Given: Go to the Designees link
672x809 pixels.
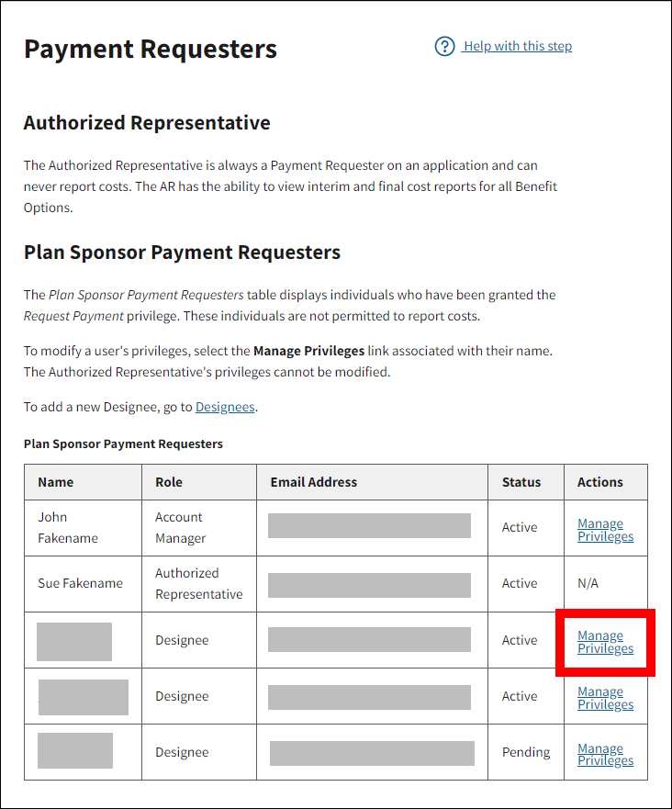Looking at the screenshot, I should coord(225,407).
